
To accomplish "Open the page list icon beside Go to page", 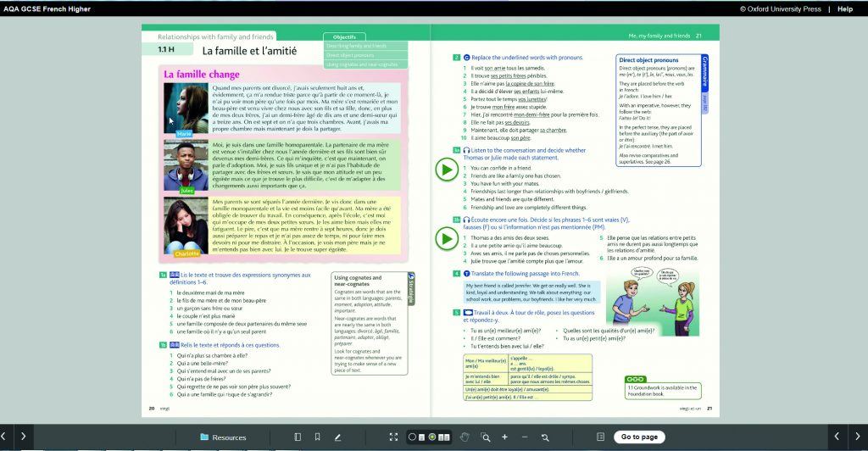I will [x=600, y=437].
